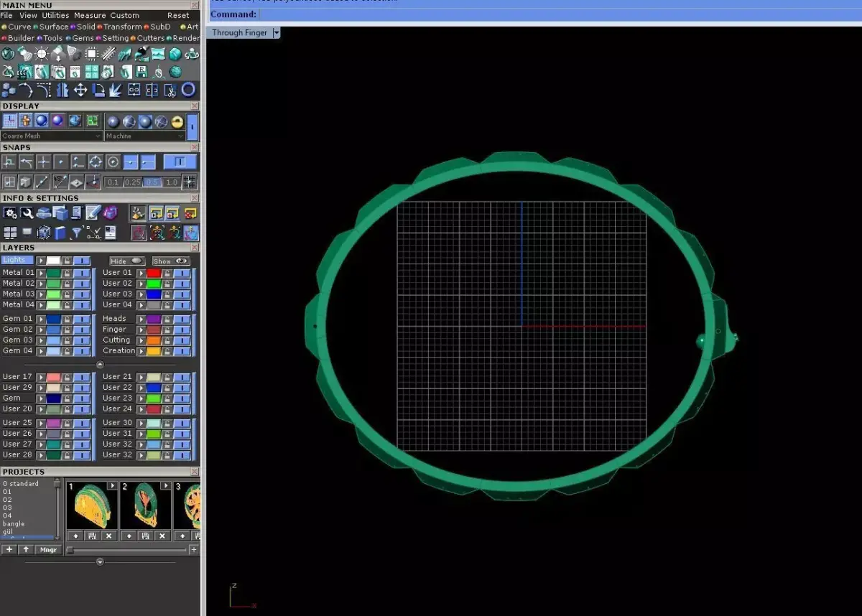Image resolution: width=862 pixels, height=616 pixels.
Task: Expand the User 22 layer arrow
Action: (x=142, y=388)
